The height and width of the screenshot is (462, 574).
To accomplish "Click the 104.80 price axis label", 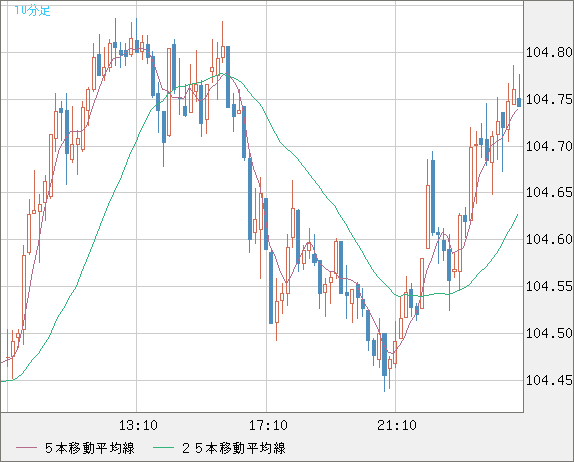I will coord(549,52).
